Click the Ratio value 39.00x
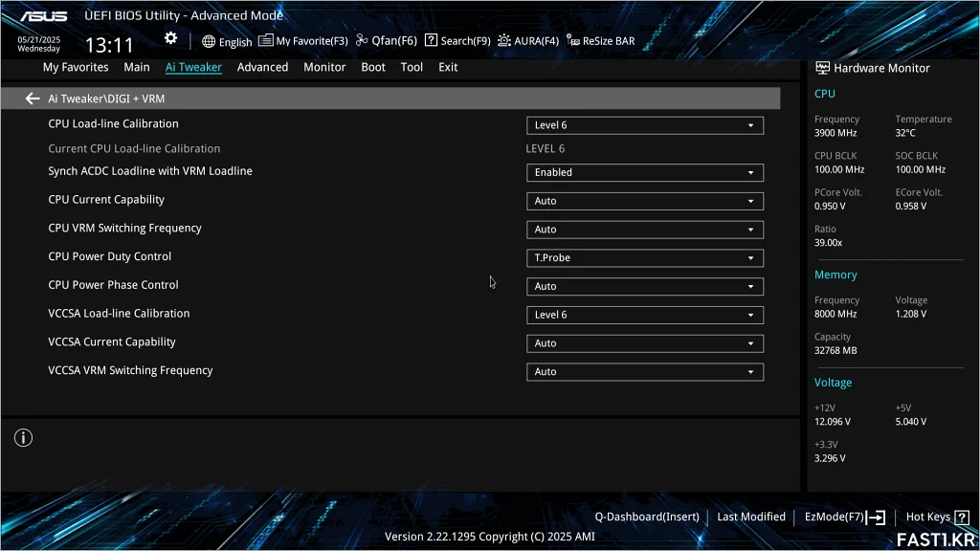980x551 pixels. 828,243
